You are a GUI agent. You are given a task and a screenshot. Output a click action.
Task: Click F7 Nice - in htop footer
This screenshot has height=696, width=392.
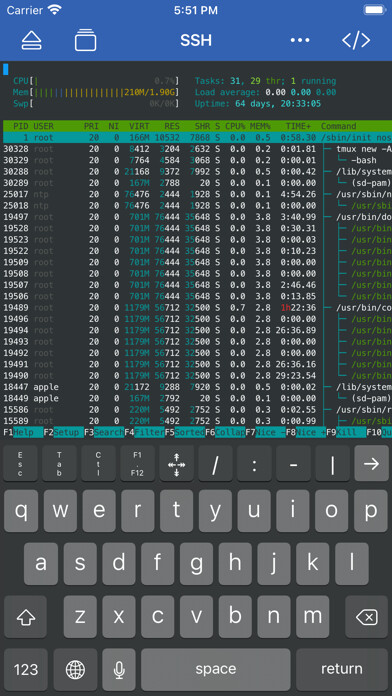click(265, 432)
